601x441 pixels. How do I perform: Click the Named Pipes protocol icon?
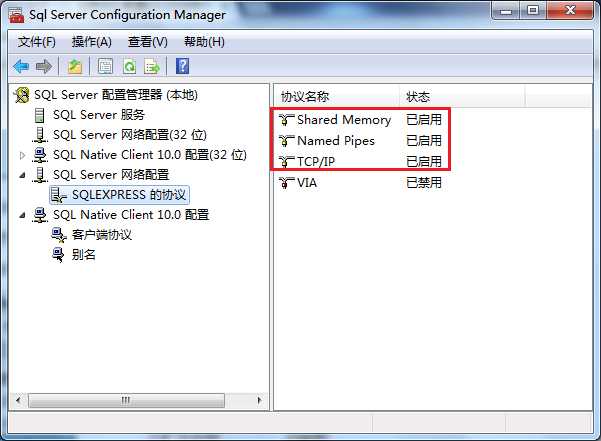(286, 141)
